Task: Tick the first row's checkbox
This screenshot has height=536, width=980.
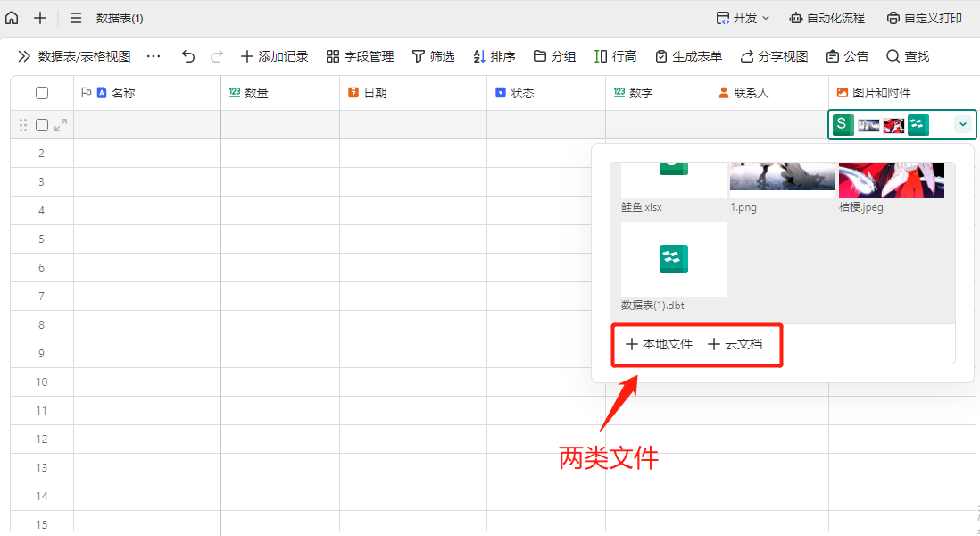Action: coord(42,125)
